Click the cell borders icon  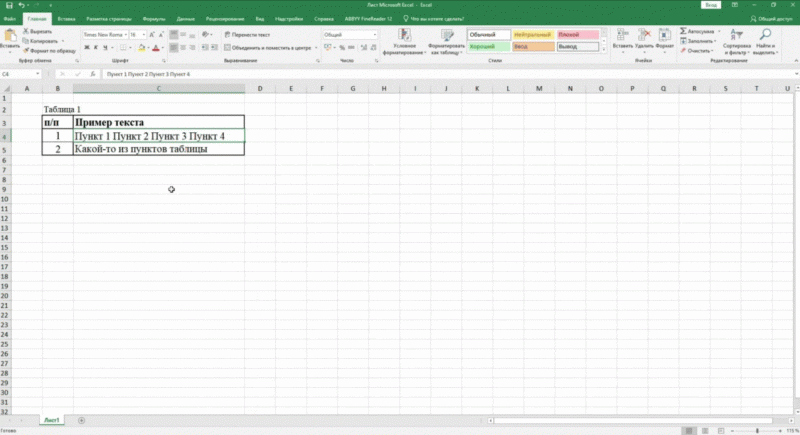tap(123, 47)
